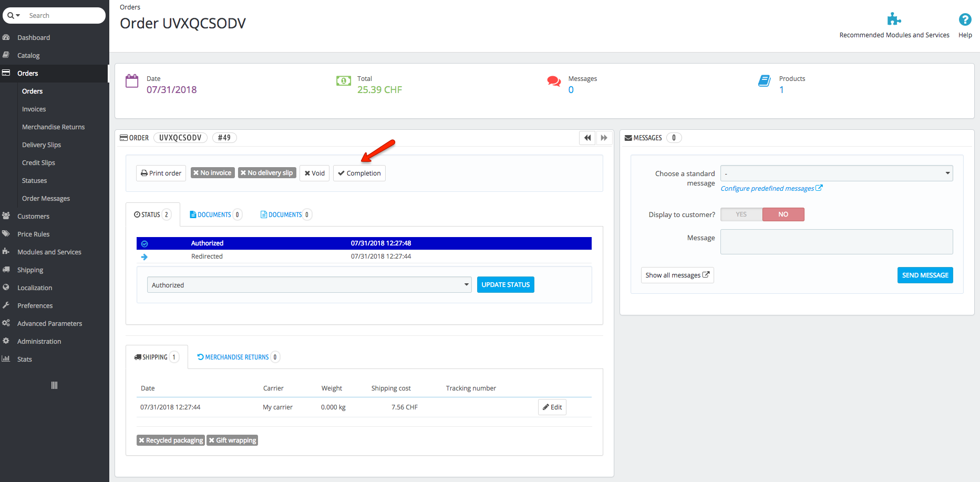Click the Localization globe icon
The width and height of the screenshot is (980, 482).
coord(6,288)
